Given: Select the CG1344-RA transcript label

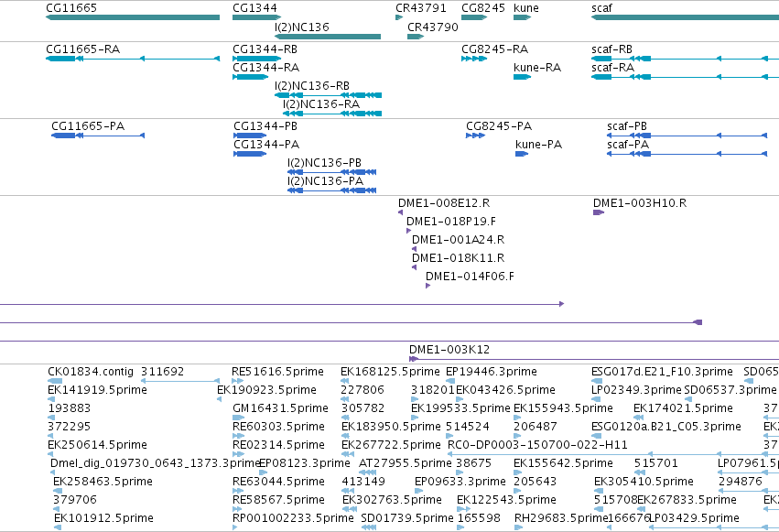Looking at the screenshot, I should tap(265, 68).
